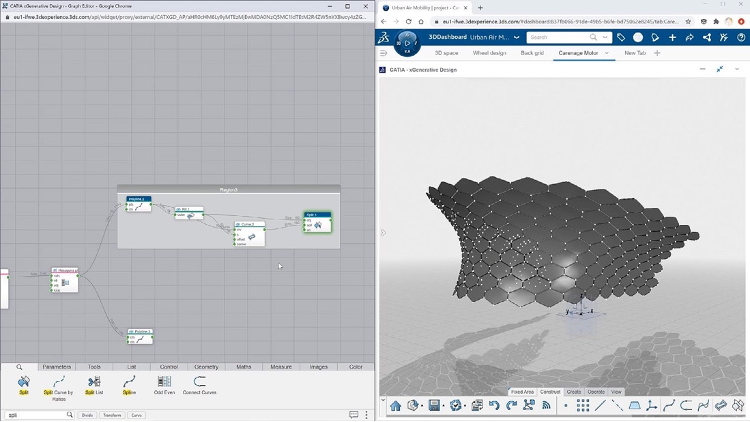
Task: Select the Split.1 node in the graph
Action: [318, 222]
